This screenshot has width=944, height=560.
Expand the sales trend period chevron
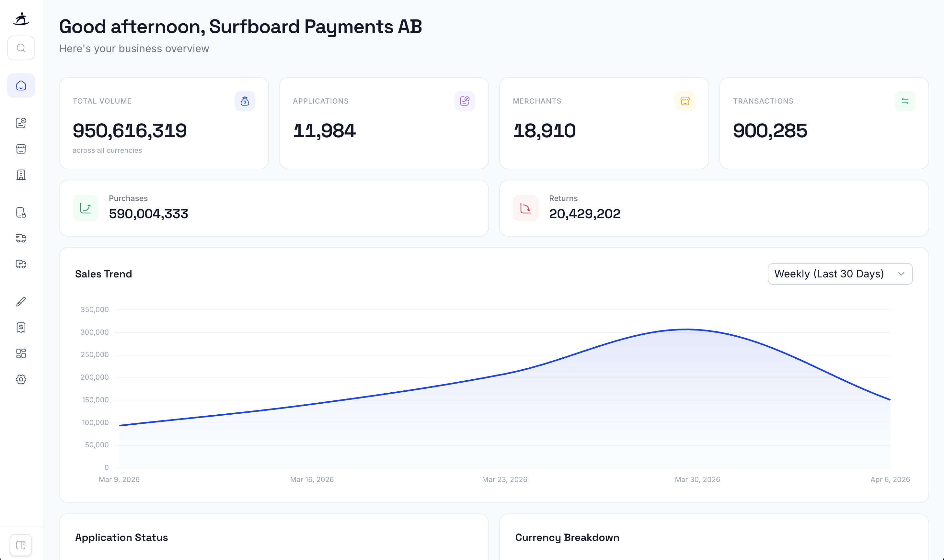coord(902,274)
